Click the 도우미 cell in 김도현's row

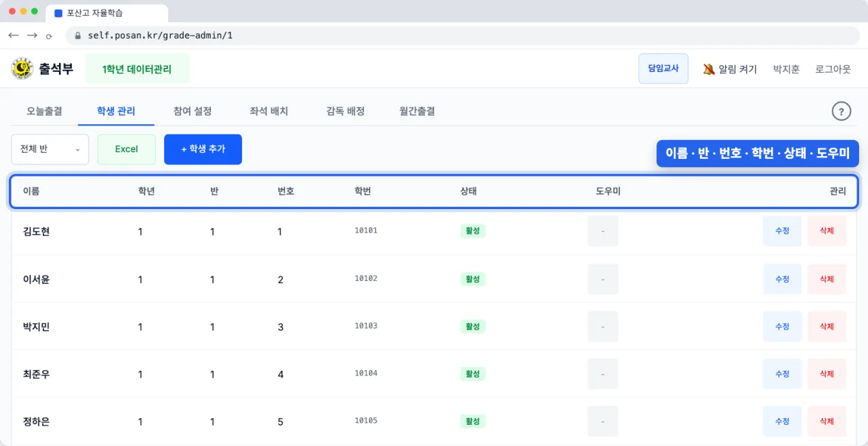[x=603, y=231]
